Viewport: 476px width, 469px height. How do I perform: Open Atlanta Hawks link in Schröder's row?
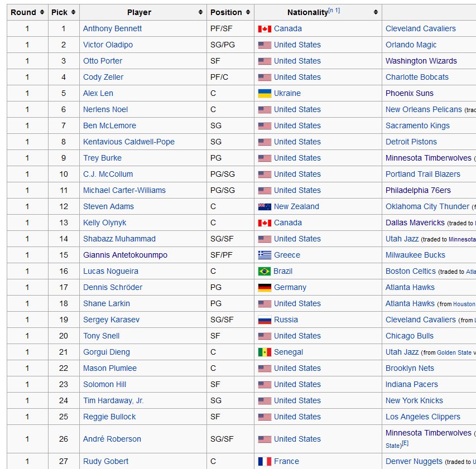click(410, 288)
